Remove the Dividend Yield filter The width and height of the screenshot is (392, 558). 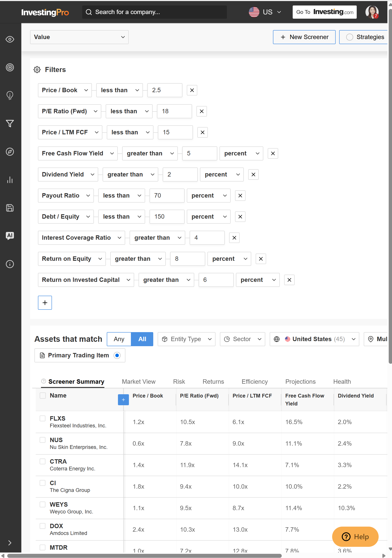click(253, 175)
